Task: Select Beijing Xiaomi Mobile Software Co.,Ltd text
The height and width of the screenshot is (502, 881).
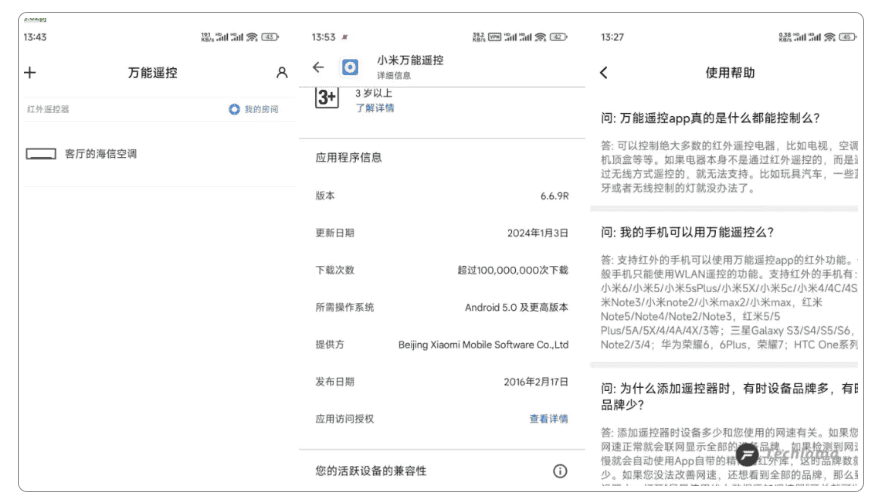Action: (x=483, y=345)
